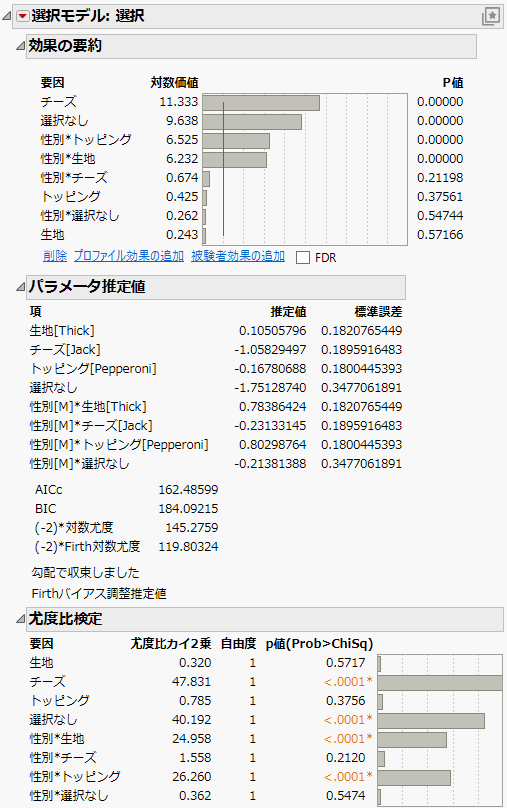
Task: Click log worth value 11.333
Action: coord(179,102)
